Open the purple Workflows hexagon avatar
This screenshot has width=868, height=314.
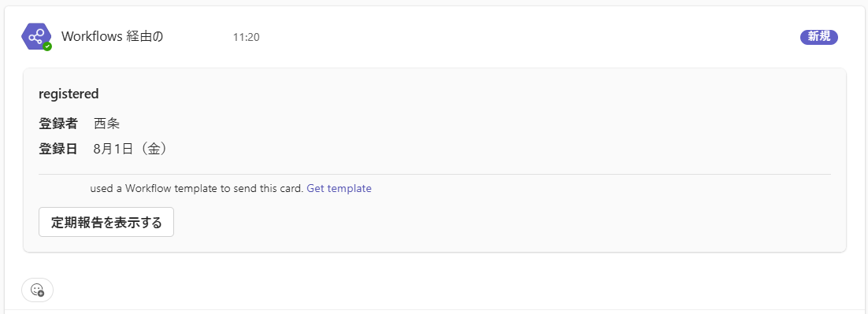tap(36, 37)
